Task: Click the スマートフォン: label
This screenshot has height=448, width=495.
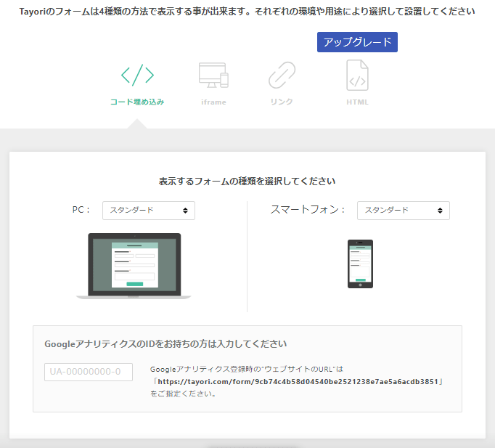Action: click(308, 210)
